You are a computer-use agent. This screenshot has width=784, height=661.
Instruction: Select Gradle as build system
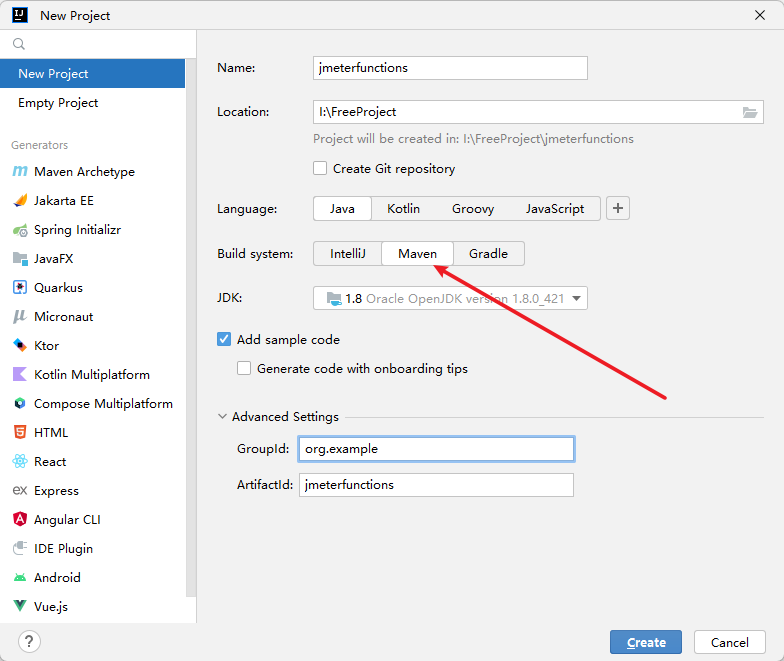point(488,254)
